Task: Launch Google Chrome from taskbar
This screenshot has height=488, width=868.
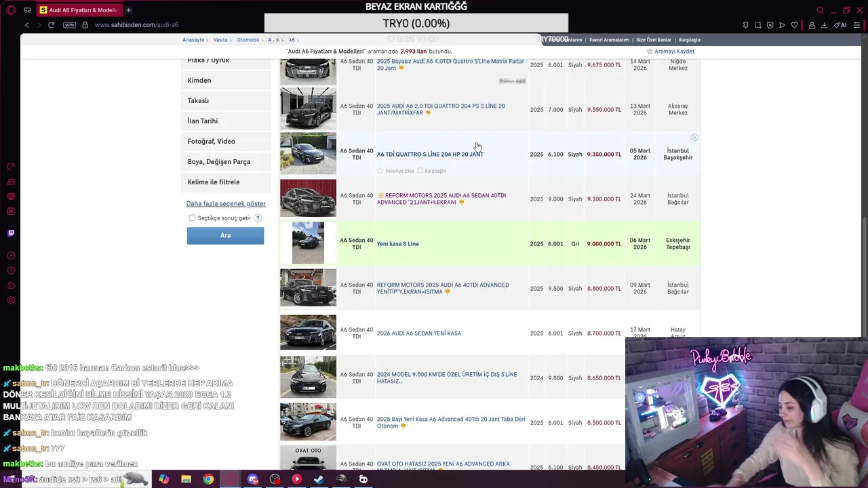Action: pyautogui.click(x=208, y=479)
